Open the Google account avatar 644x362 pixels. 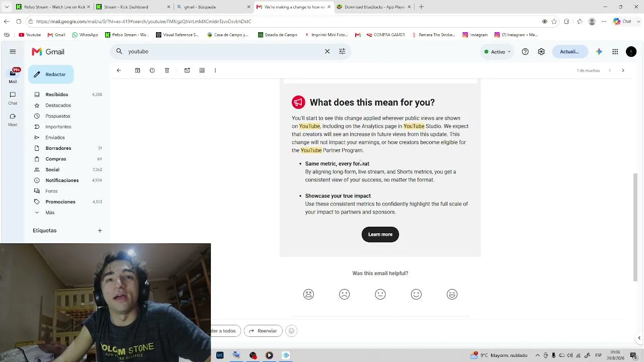(x=631, y=51)
